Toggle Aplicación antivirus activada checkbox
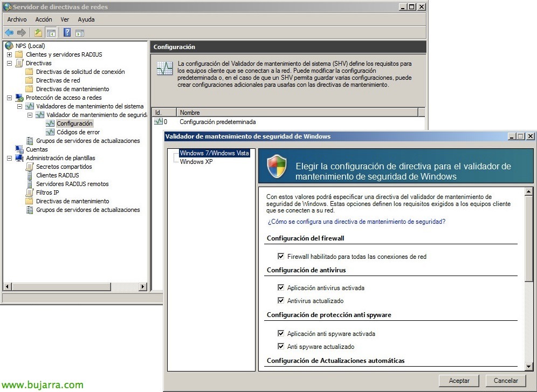Viewport: 537px width, 392px height. pyautogui.click(x=281, y=287)
